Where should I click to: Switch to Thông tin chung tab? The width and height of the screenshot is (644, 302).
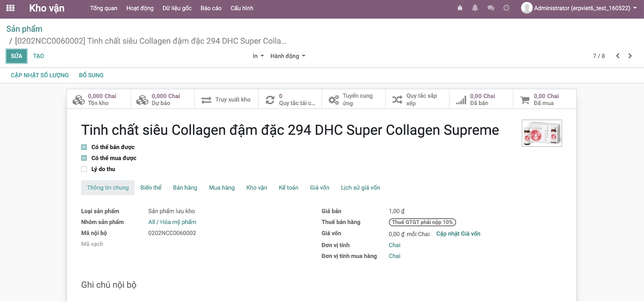coord(108,188)
